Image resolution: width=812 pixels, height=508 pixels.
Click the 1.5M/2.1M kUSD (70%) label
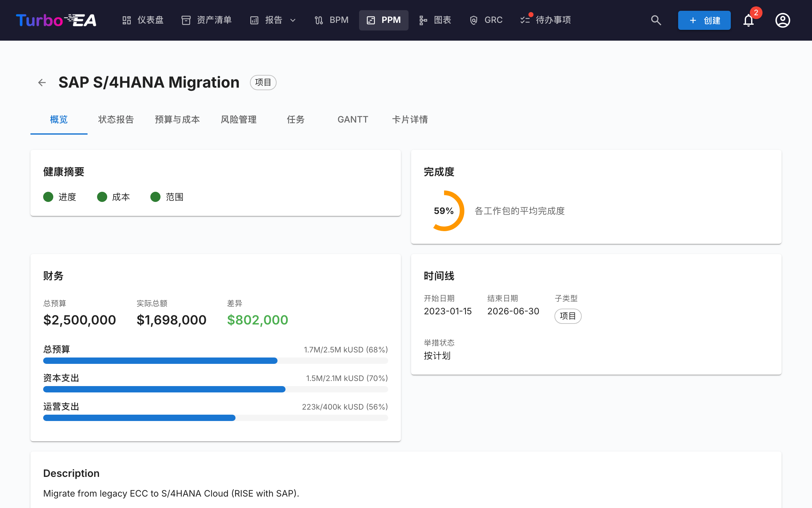[347, 378]
